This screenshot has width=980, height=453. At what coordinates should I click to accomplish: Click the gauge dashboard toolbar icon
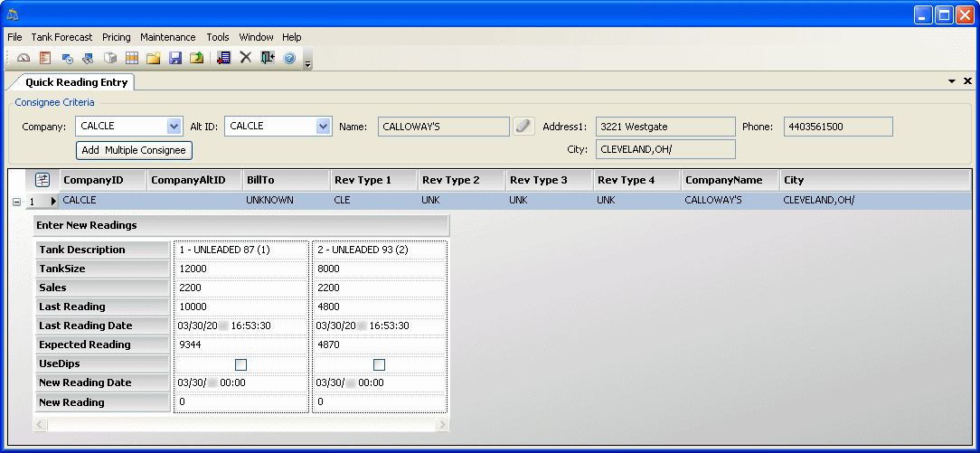[24, 58]
